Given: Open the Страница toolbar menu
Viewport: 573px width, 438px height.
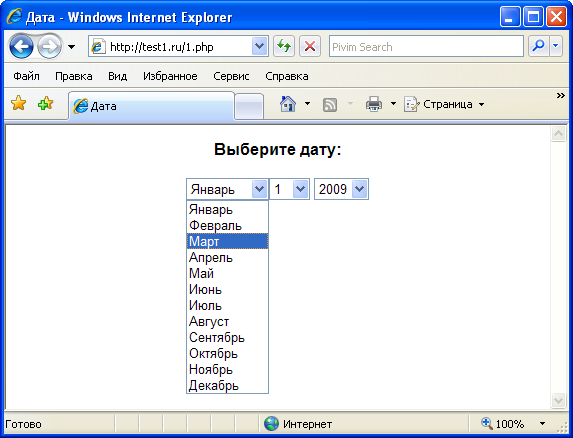Looking at the screenshot, I should click(444, 104).
